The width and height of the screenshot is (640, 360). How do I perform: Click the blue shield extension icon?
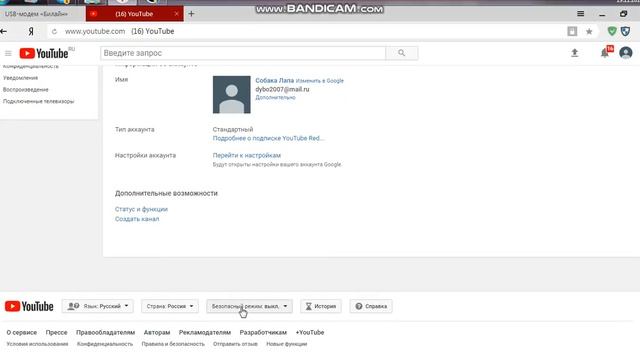(625, 31)
